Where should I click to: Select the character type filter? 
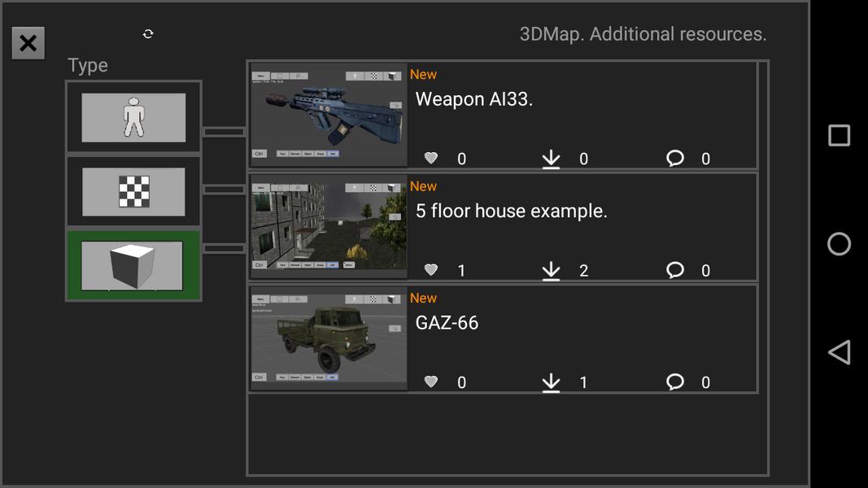coord(133,117)
